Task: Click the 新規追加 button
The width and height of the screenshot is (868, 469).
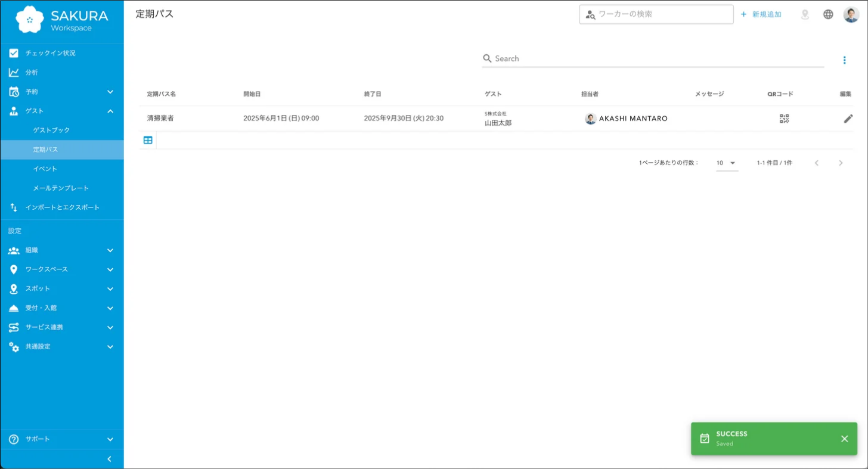Action: pyautogui.click(x=761, y=14)
